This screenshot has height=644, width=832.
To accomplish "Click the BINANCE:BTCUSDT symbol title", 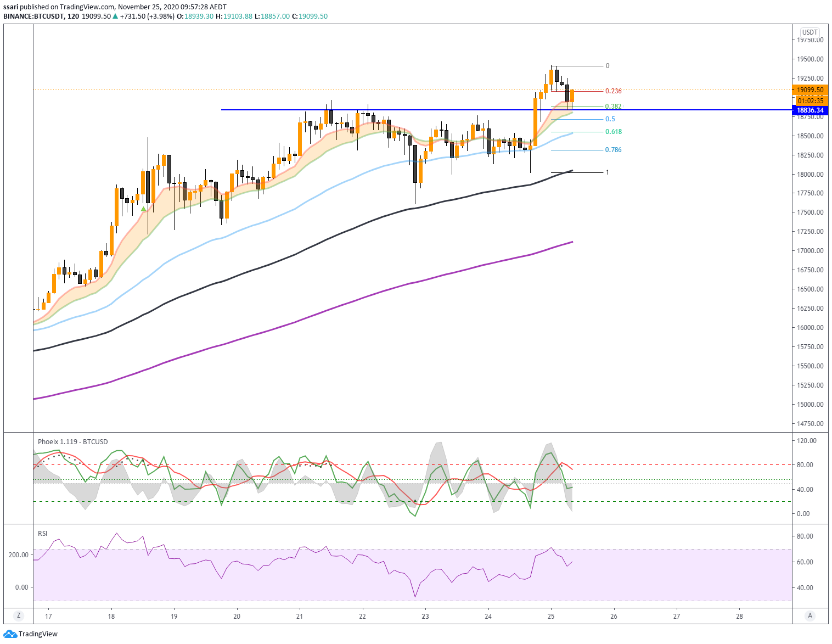I will point(33,16).
